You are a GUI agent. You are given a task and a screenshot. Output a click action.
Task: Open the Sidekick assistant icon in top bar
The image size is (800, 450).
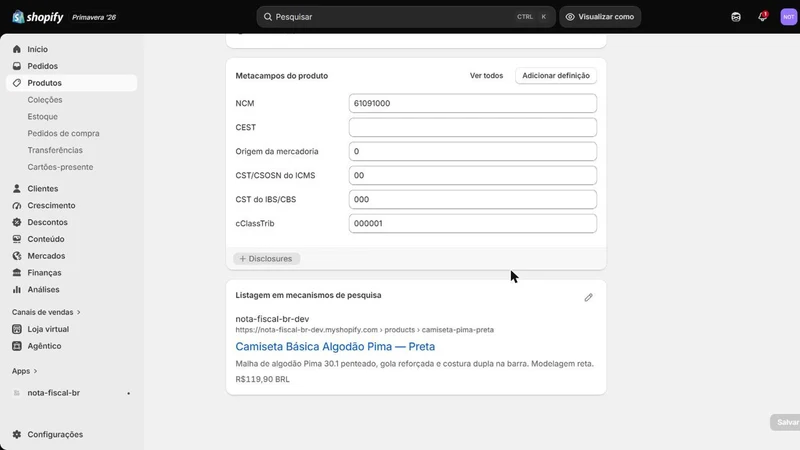736,17
